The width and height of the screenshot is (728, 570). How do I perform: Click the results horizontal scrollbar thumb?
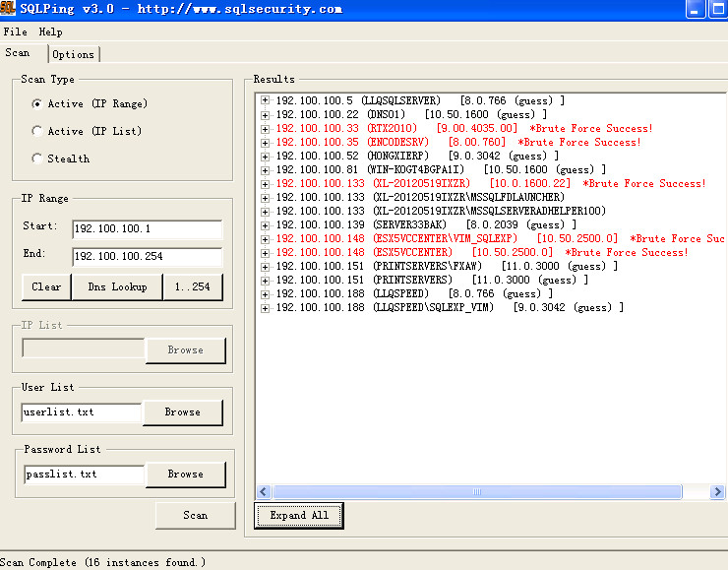(477, 492)
